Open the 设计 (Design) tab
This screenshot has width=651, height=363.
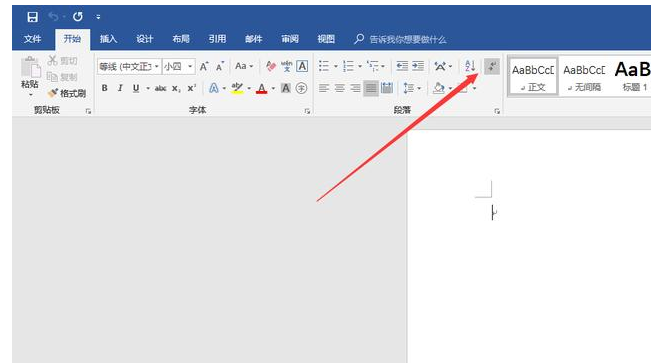(x=144, y=39)
